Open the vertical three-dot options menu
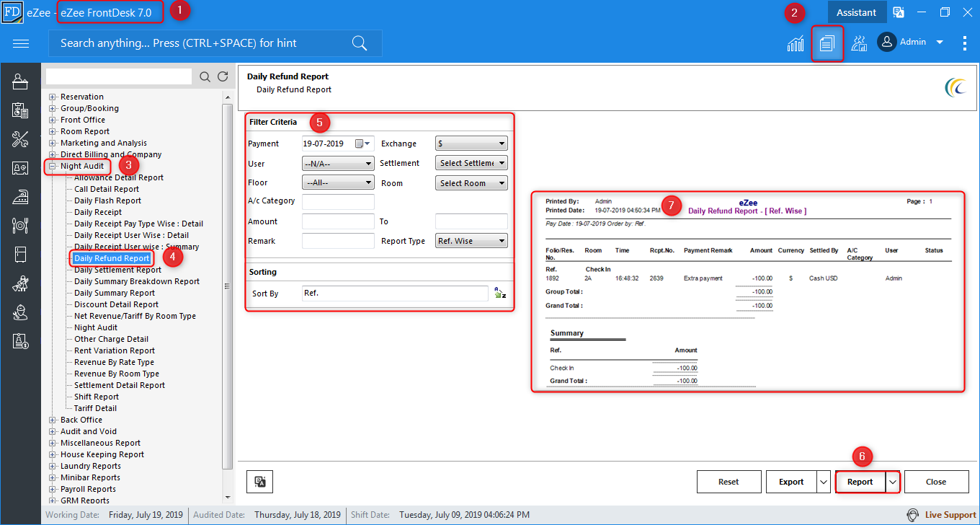980x525 pixels. pos(965,43)
